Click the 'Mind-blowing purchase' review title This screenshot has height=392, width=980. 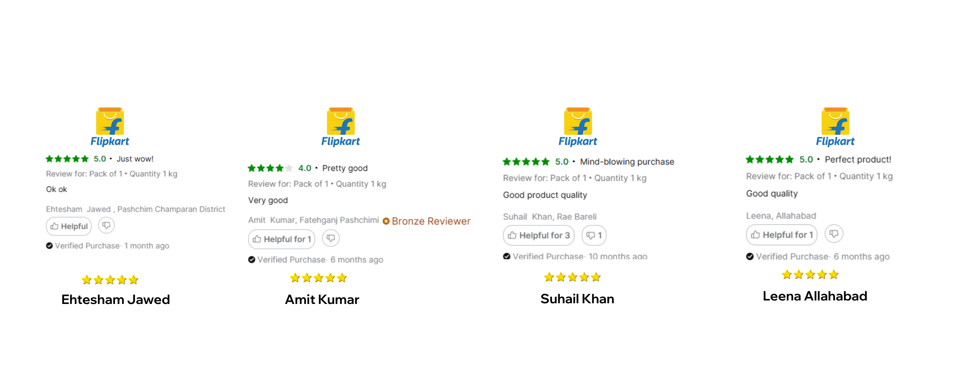click(626, 162)
